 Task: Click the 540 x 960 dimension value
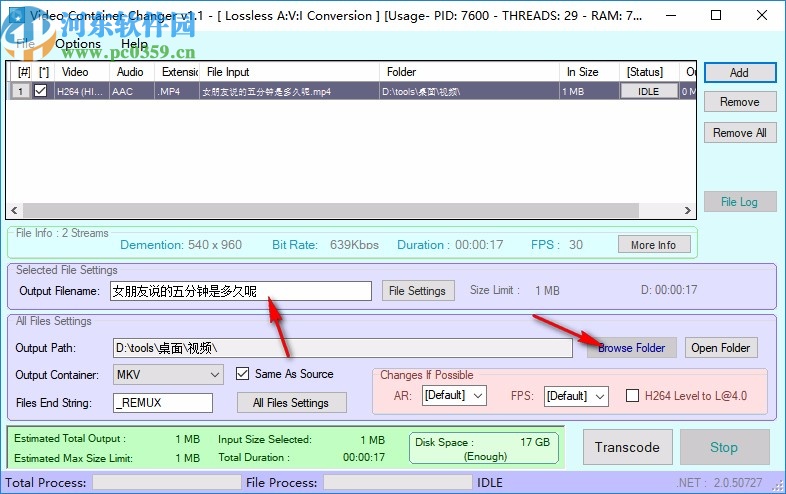[215, 245]
